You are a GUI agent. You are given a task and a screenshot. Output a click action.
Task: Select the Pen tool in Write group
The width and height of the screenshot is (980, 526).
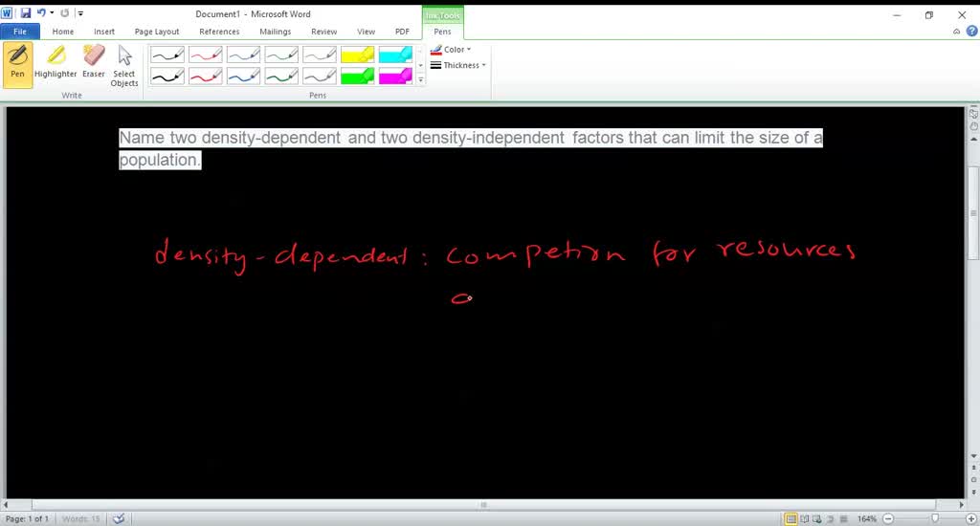(x=17, y=65)
